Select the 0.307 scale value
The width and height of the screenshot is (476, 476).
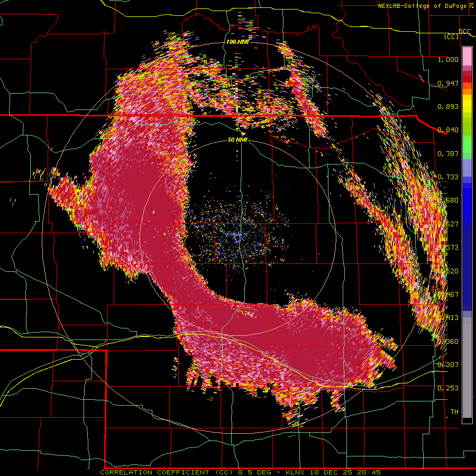pyautogui.click(x=448, y=364)
